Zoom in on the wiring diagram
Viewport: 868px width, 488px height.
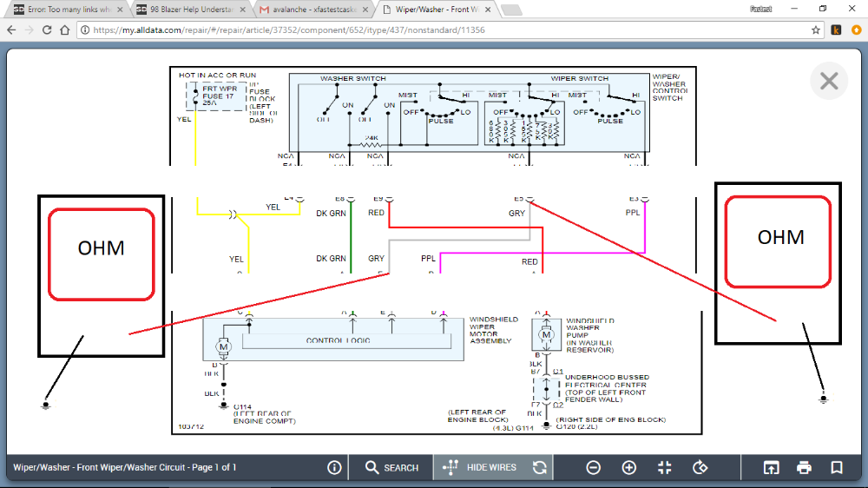click(629, 467)
